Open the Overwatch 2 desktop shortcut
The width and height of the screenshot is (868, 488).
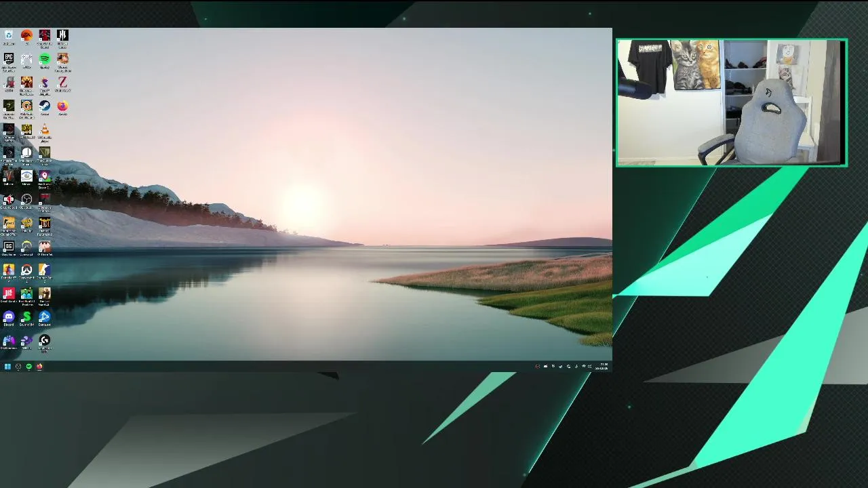point(26,270)
